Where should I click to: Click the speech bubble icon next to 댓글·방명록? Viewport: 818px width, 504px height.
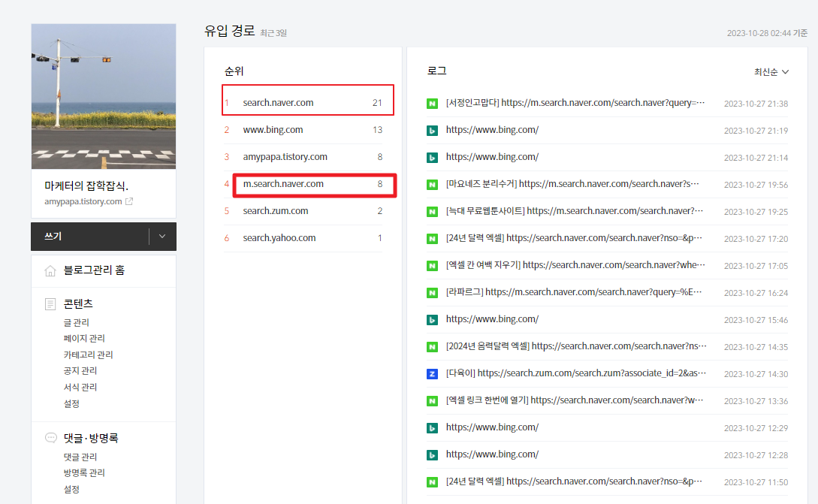(x=50, y=438)
